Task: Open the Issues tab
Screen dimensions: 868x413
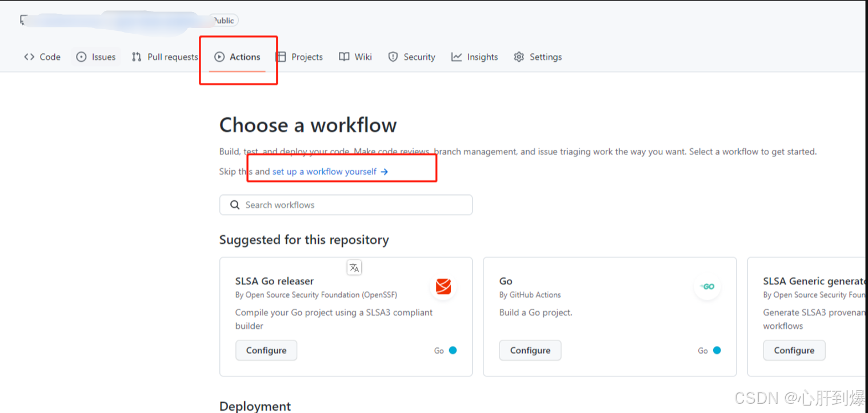Action: (x=96, y=57)
